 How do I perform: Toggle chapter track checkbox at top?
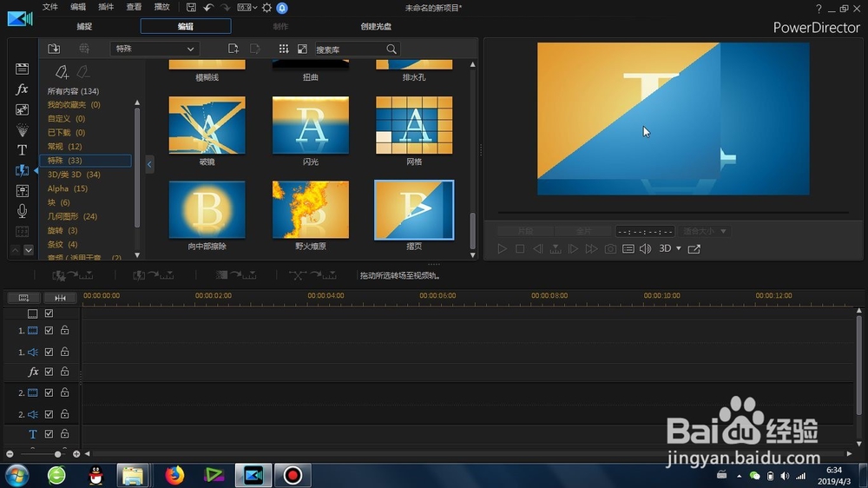[49, 313]
